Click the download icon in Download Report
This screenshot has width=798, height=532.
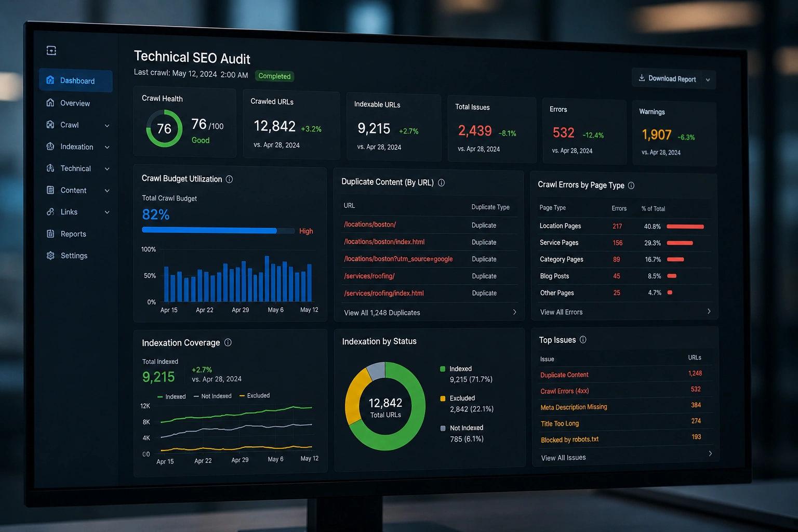pos(642,78)
